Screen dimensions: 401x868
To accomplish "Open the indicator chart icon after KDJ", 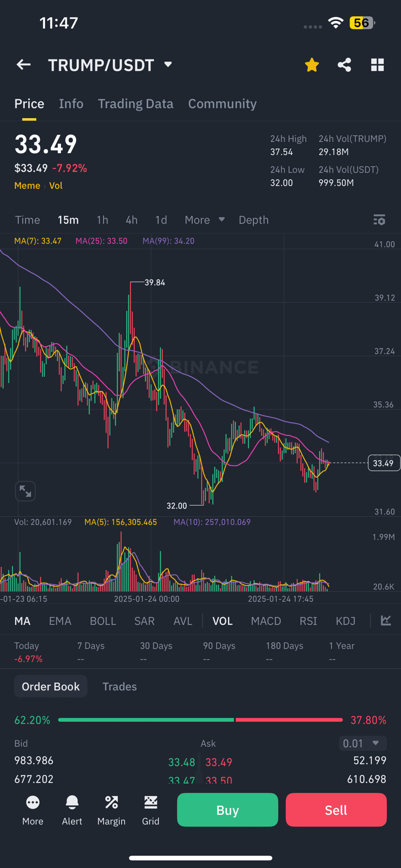I will (386, 620).
